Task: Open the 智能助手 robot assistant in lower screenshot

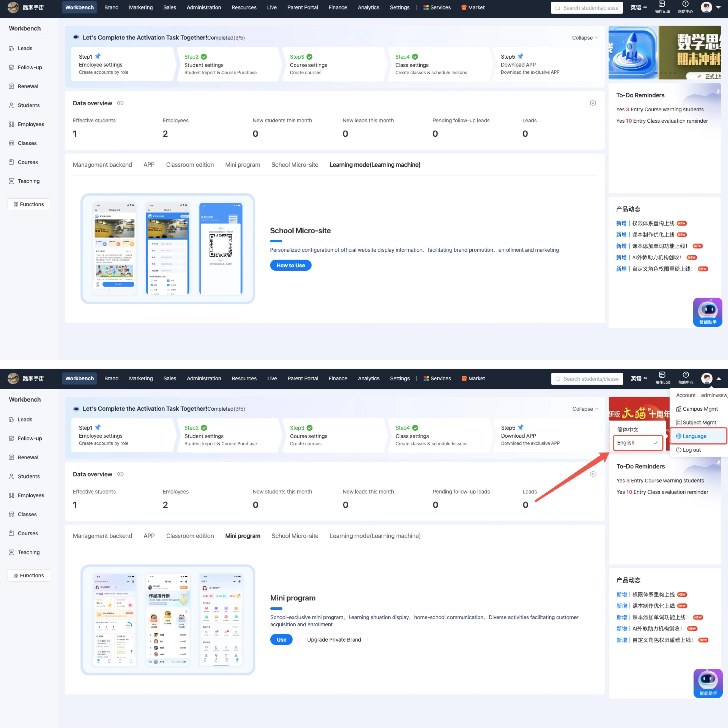Action: (708, 683)
